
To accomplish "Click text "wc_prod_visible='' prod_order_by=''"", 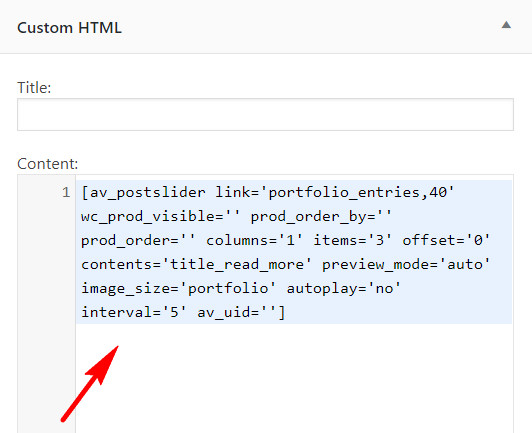I will [236, 216].
